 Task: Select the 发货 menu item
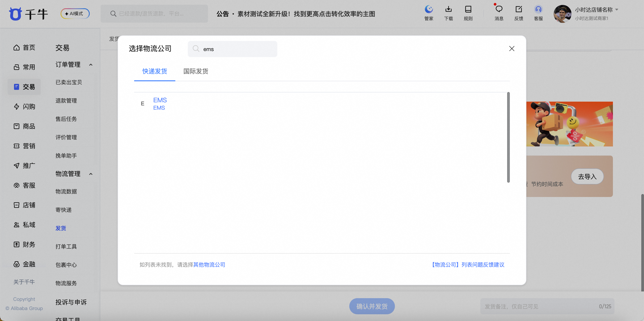point(61,228)
